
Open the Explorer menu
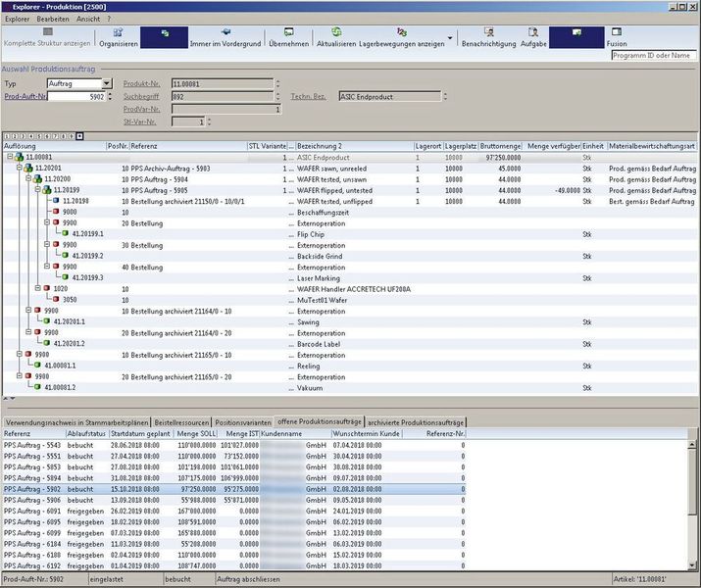pos(17,20)
